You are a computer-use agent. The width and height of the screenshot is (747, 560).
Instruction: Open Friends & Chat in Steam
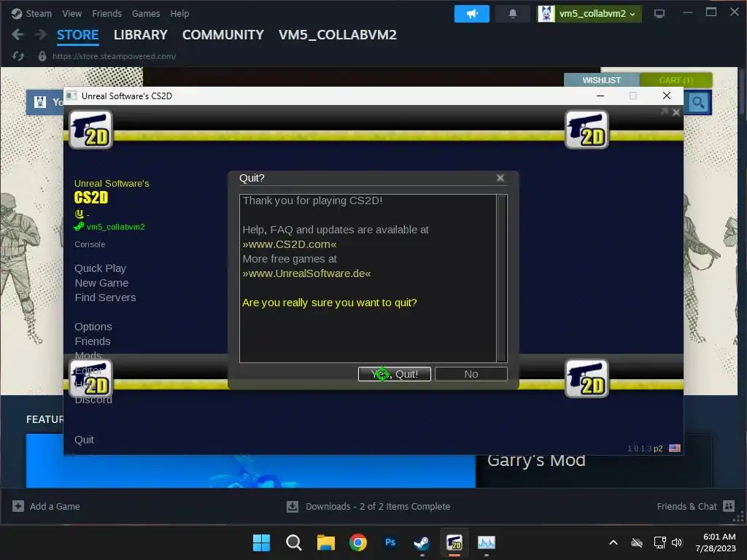695,506
